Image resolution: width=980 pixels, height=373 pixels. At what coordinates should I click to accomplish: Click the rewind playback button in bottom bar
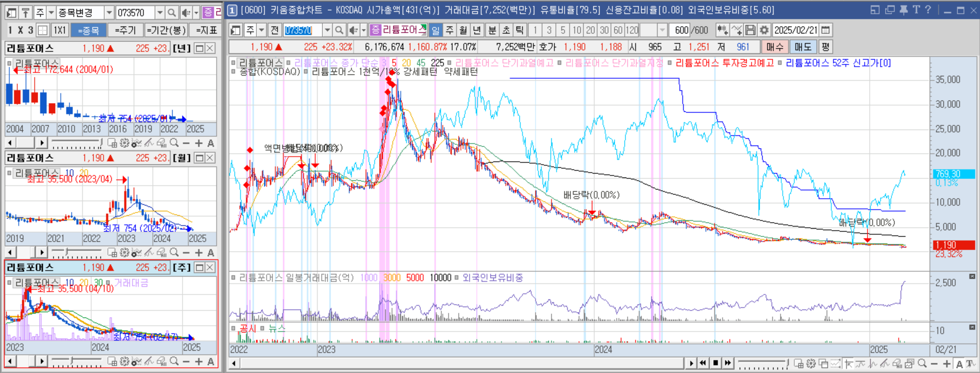(703, 363)
